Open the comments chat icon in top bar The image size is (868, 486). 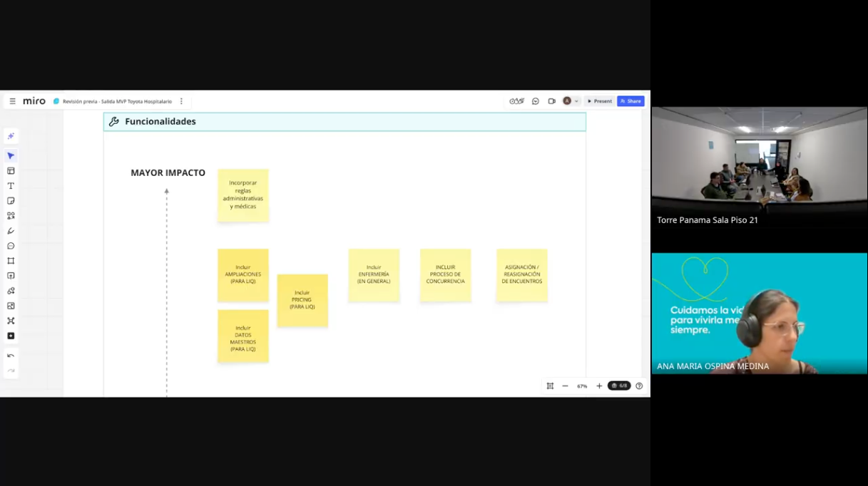pyautogui.click(x=536, y=101)
